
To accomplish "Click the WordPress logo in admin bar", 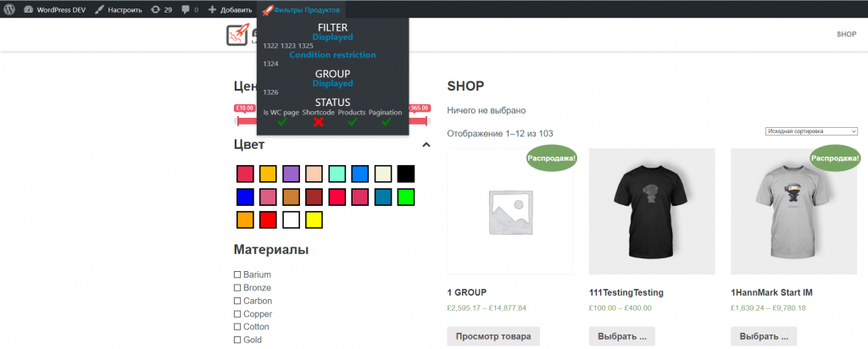I will tap(9, 9).
